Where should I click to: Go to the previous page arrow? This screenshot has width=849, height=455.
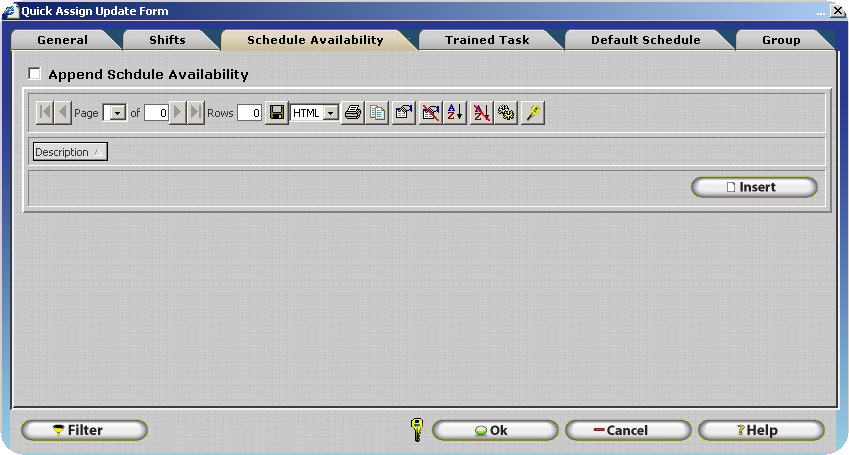(x=63, y=113)
